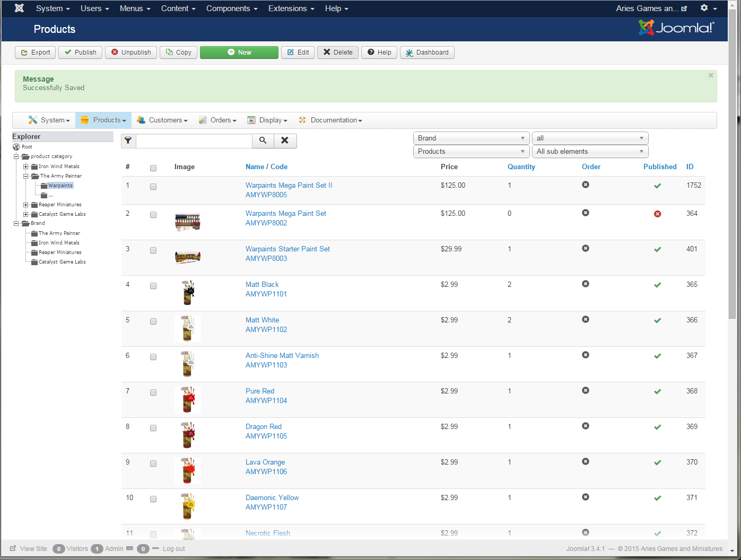Open the Products type filter dropdown

click(471, 151)
